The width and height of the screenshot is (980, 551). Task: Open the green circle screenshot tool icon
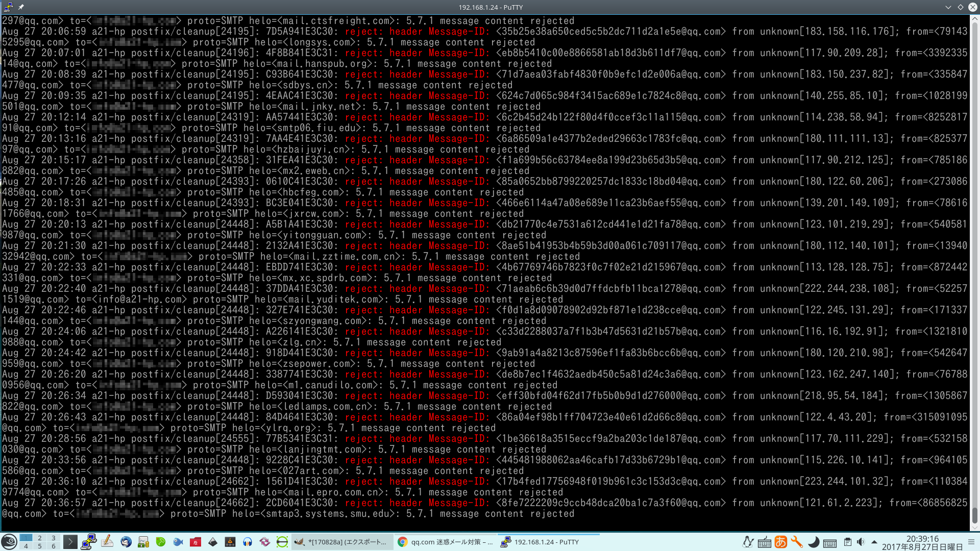pos(282,542)
